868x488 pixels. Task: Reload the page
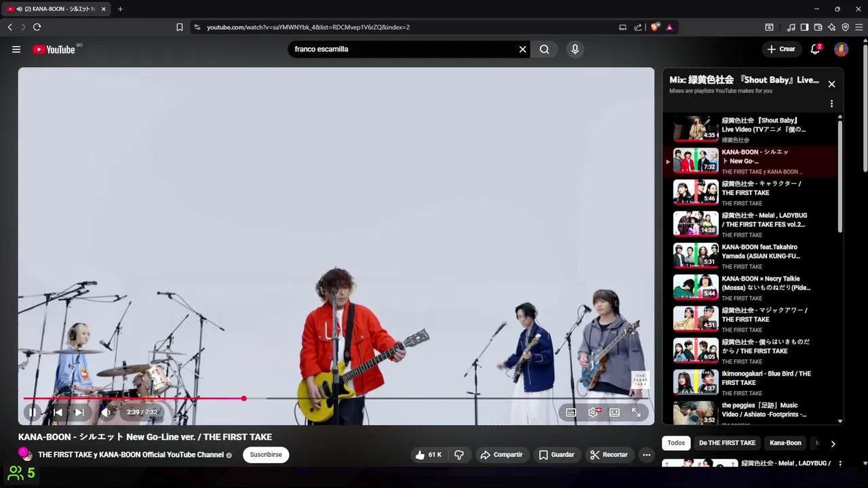pos(37,27)
